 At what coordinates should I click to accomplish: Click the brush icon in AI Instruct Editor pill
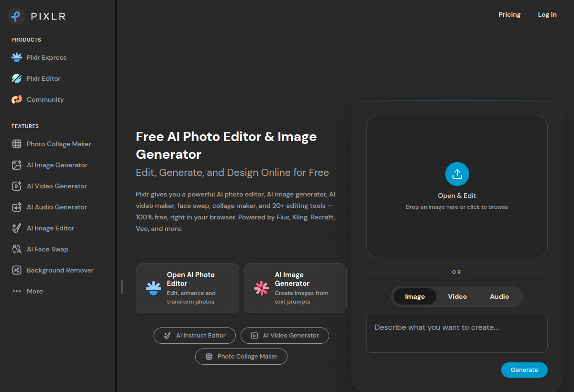pyautogui.click(x=167, y=336)
